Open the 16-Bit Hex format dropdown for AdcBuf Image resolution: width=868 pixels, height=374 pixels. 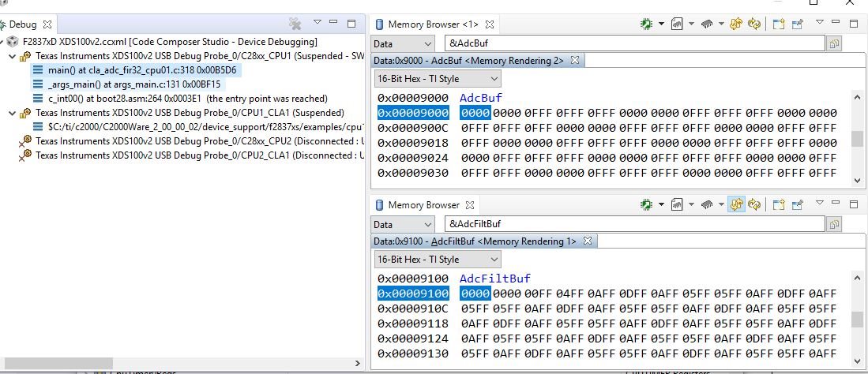(x=438, y=79)
